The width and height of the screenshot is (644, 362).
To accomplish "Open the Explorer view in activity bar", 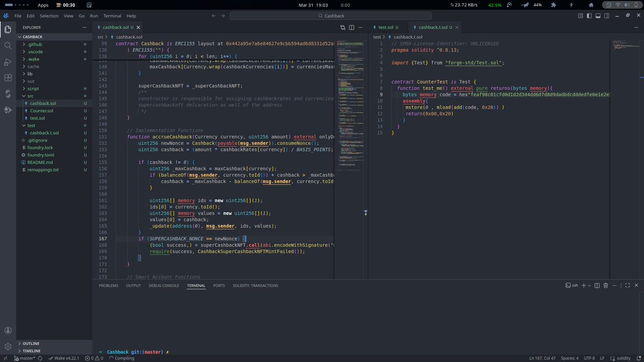I will coord(8,29).
